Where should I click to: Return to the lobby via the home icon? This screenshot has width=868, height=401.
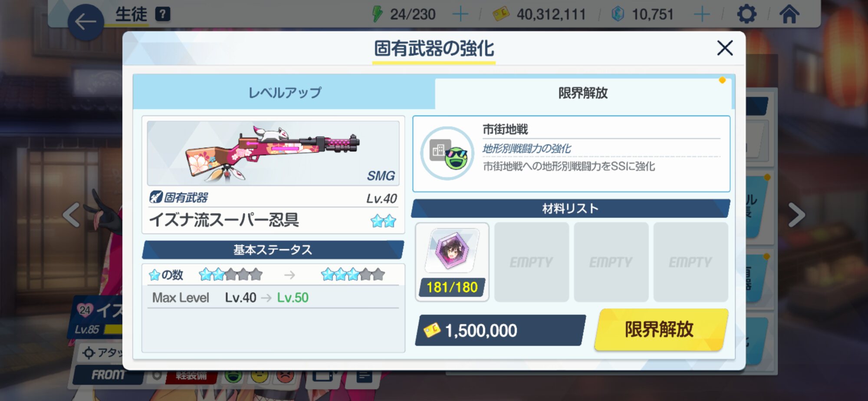coord(789,14)
